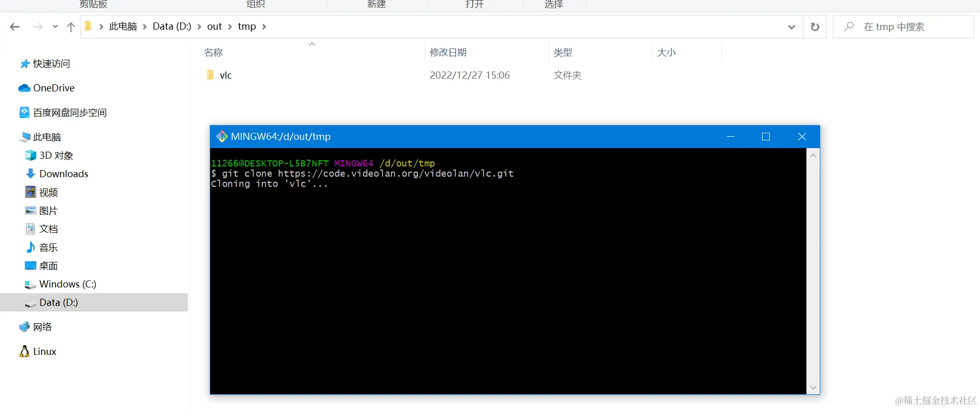Open OneDrive in the sidebar

pyautogui.click(x=54, y=88)
